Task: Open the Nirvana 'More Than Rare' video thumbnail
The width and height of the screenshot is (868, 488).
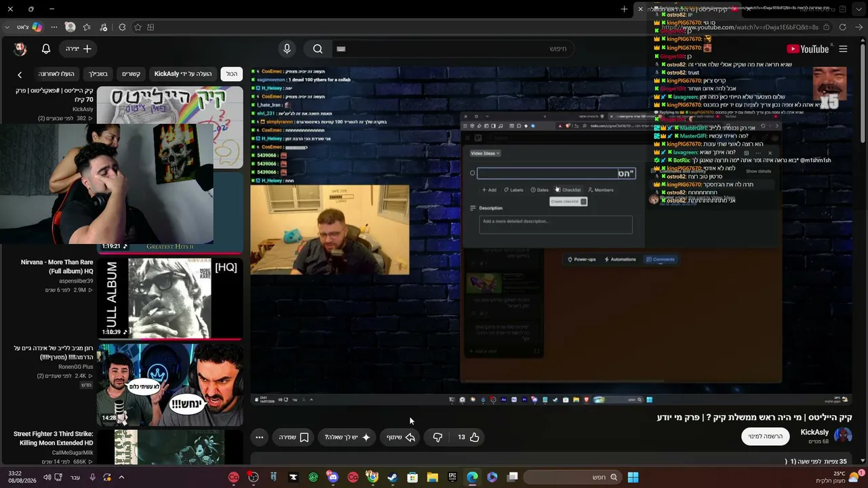Action: (x=170, y=298)
